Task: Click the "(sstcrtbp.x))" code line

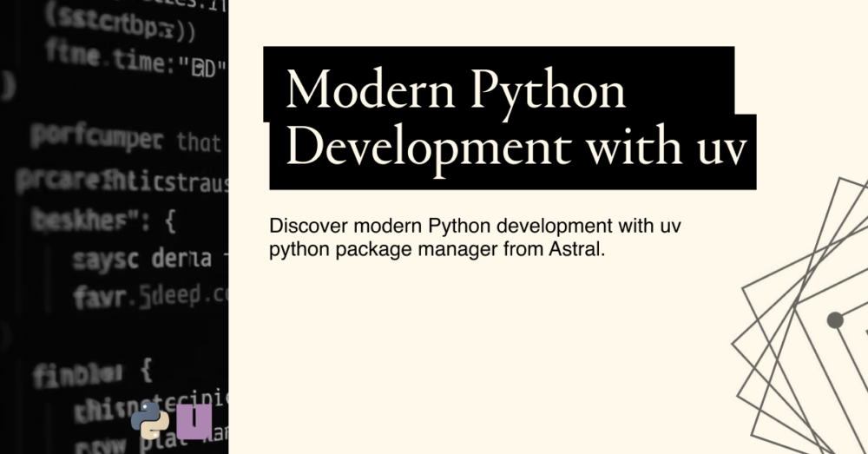Action: click(122, 27)
